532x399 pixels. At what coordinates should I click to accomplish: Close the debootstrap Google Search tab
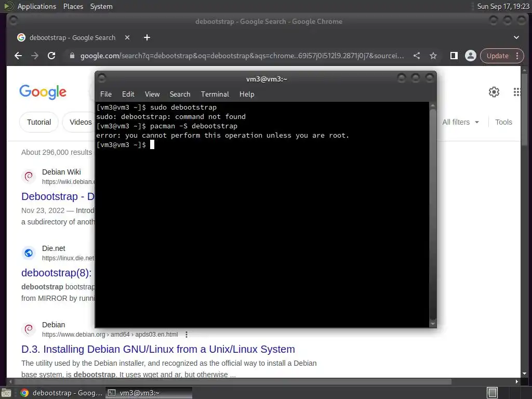pos(127,37)
